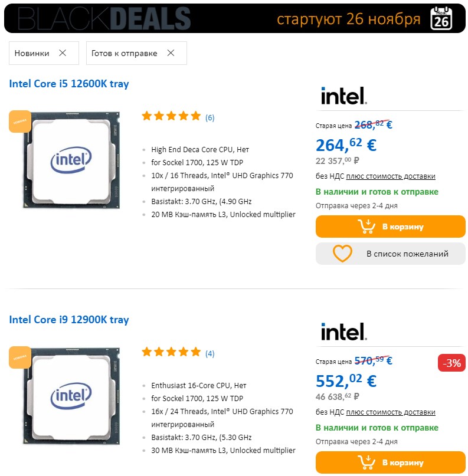Screen dimensions: 468x476
Task: Add the i9 12900K to the cart
Action: click(390, 462)
